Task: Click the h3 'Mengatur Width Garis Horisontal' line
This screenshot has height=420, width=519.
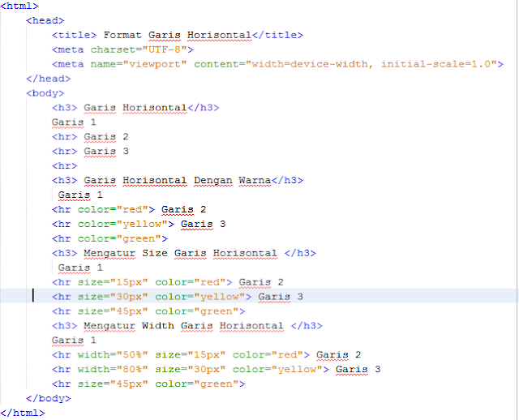Action: (x=187, y=326)
